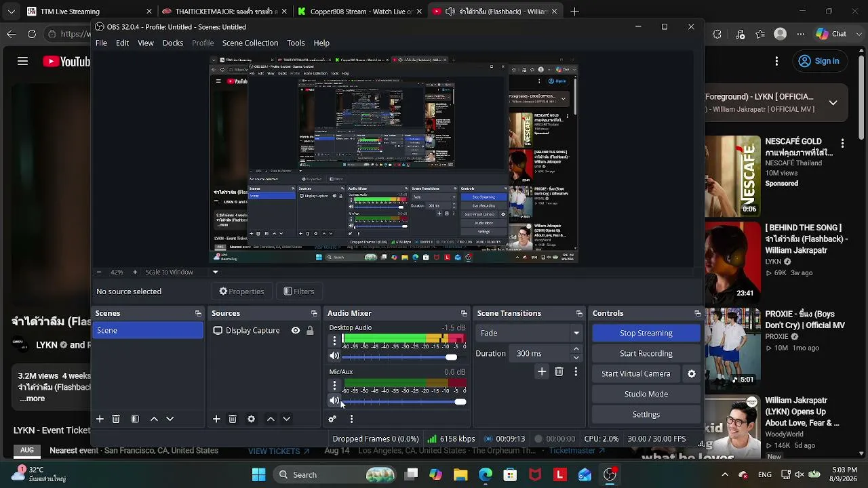Click YouTube Sign in button

tap(818, 61)
